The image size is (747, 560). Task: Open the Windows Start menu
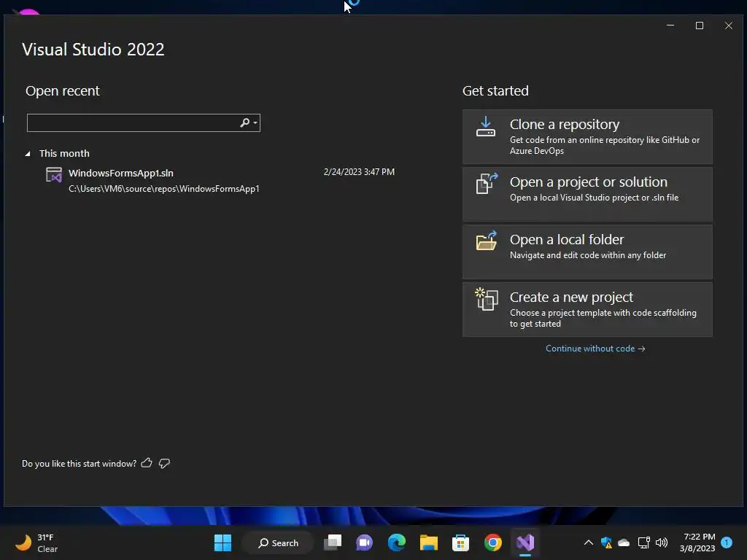pyautogui.click(x=222, y=542)
